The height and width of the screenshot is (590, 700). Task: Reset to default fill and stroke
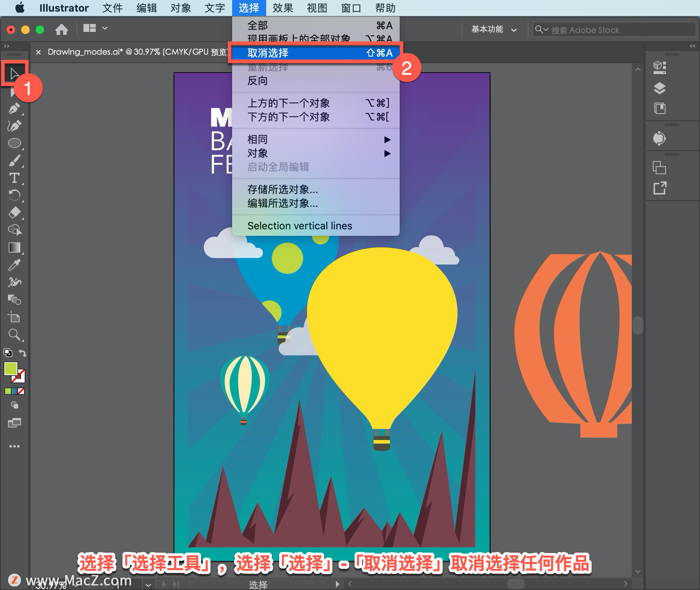(x=8, y=353)
